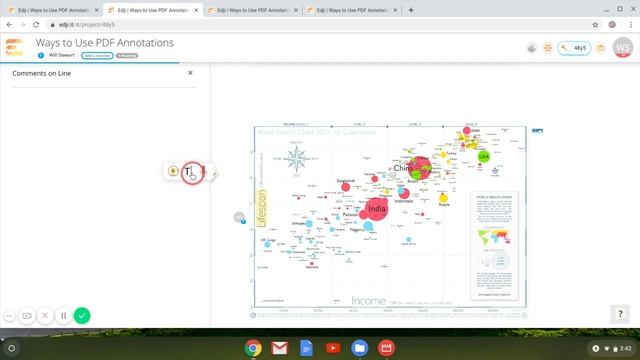640x360 pixels.
Task: Pause the screen recording
Action: click(64, 316)
